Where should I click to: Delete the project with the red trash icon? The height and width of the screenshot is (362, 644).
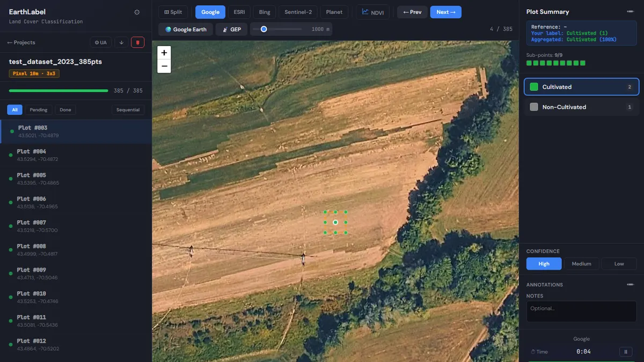(x=137, y=42)
